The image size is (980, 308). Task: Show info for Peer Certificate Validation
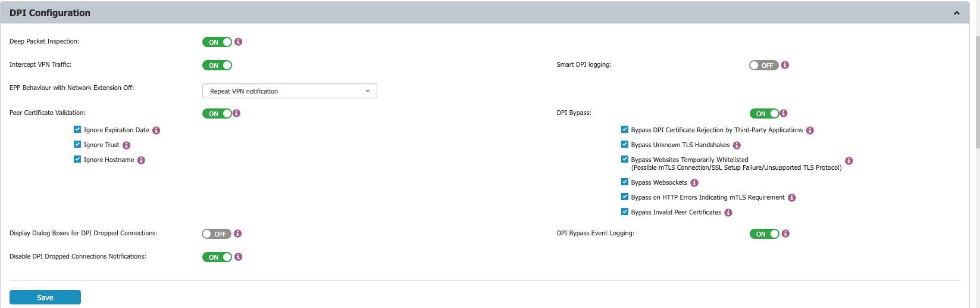click(x=236, y=113)
